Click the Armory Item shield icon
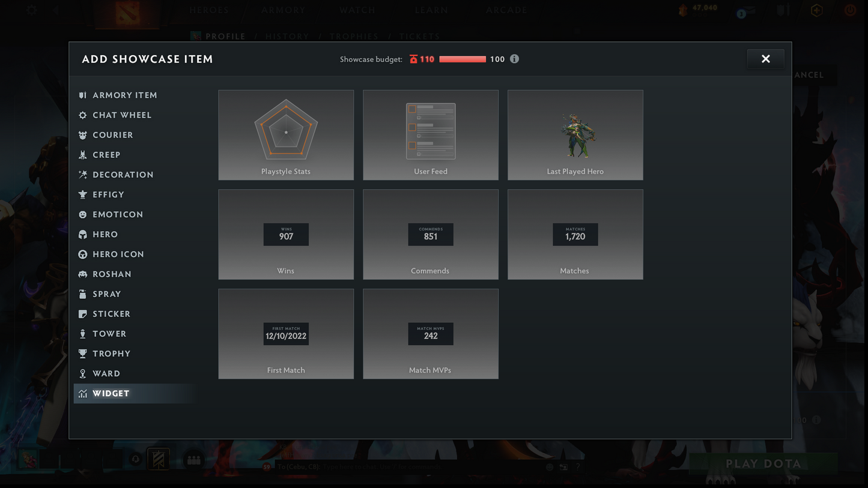The width and height of the screenshot is (868, 488). pyautogui.click(x=83, y=95)
